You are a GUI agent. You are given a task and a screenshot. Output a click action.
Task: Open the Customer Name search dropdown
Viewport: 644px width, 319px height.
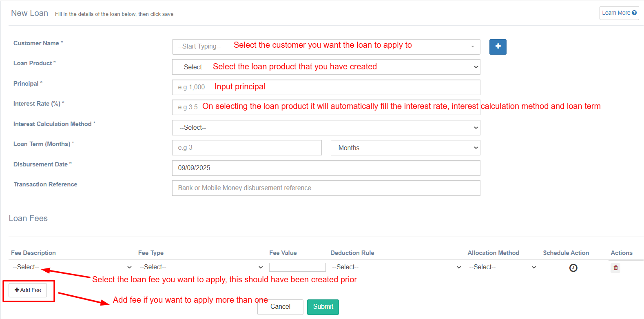coord(326,47)
